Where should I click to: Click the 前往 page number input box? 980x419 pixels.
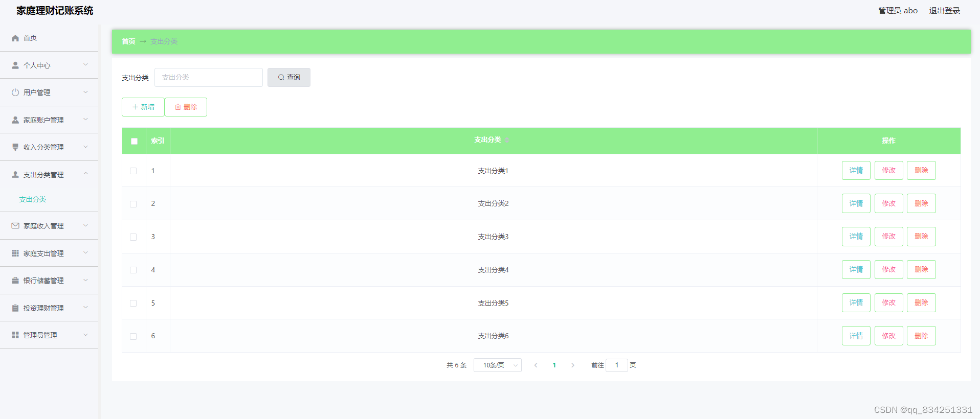[x=617, y=365]
